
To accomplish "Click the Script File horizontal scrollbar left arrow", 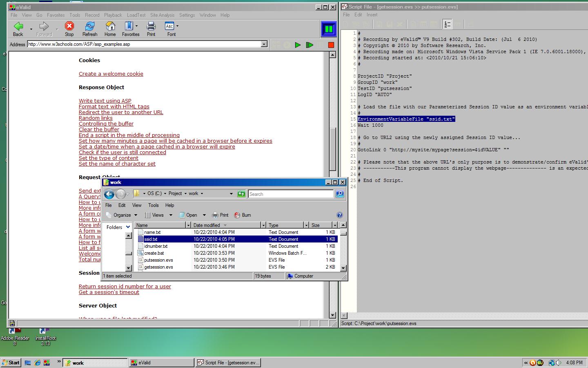I will (344, 315).
